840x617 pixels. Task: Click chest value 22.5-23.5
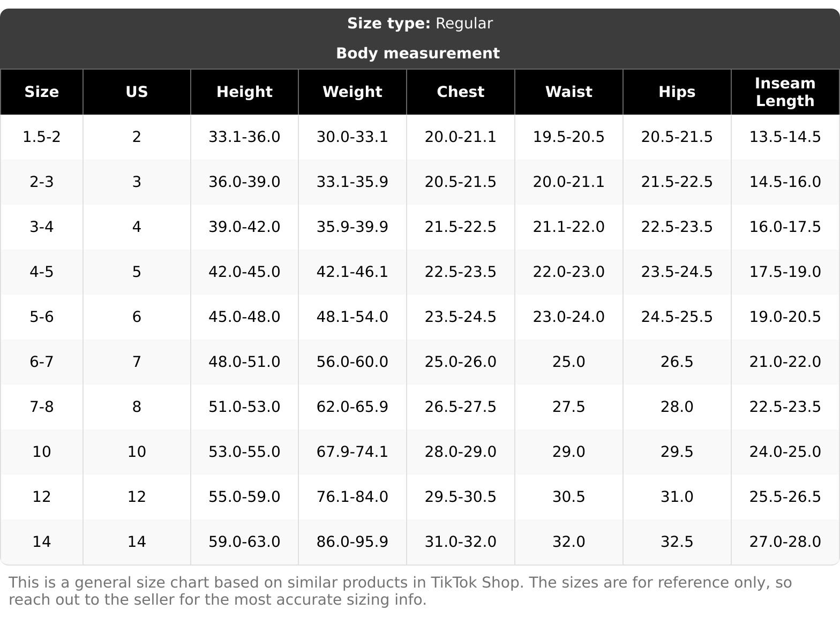point(461,272)
